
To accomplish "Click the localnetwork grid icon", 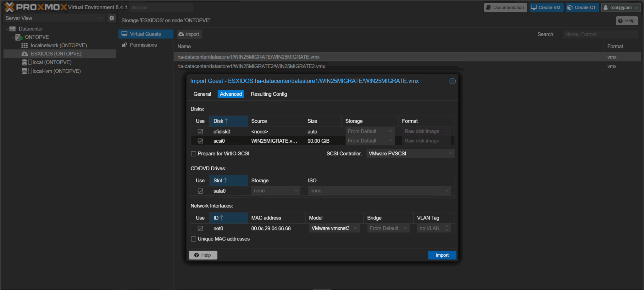I will point(25,46).
